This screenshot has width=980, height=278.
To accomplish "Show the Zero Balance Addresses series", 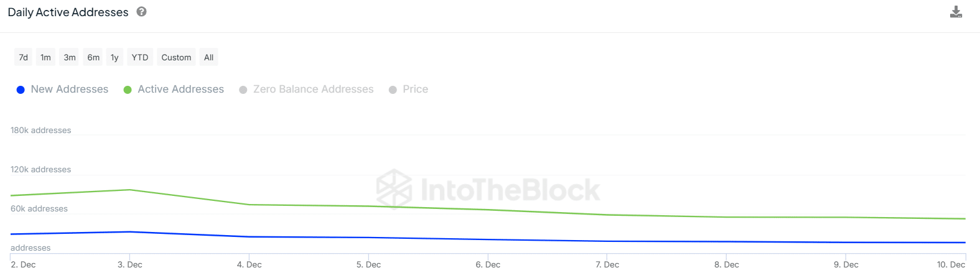I will tap(313, 90).
